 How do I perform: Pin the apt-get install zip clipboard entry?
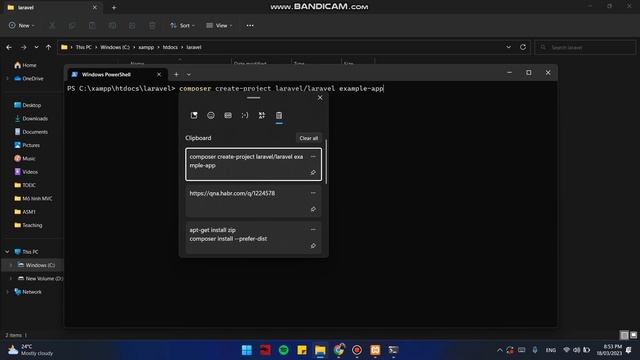[x=313, y=246]
